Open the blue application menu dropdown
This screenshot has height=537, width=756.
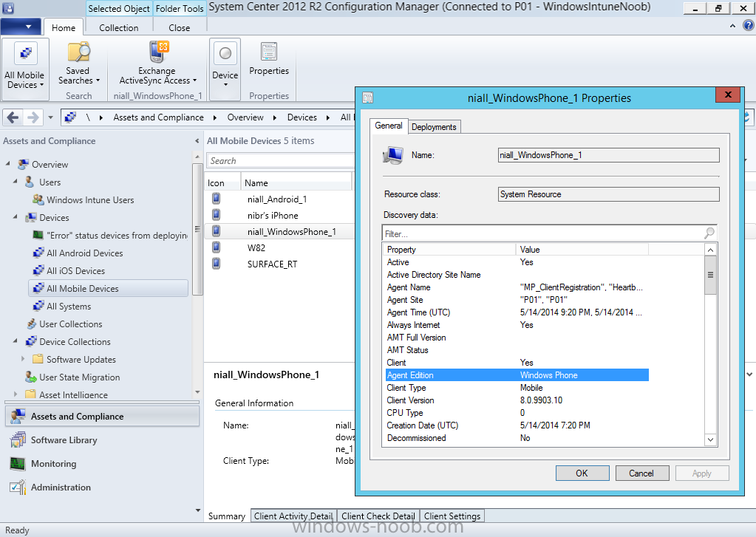(x=19, y=27)
